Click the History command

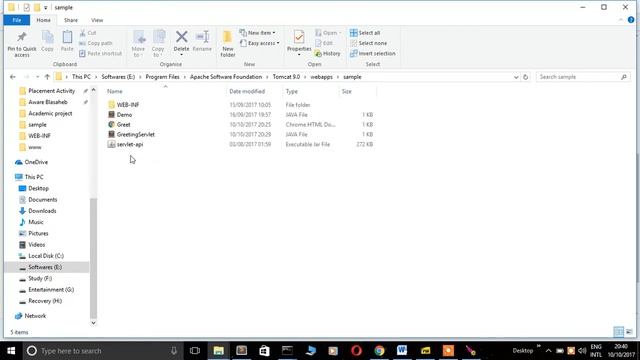click(x=327, y=53)
